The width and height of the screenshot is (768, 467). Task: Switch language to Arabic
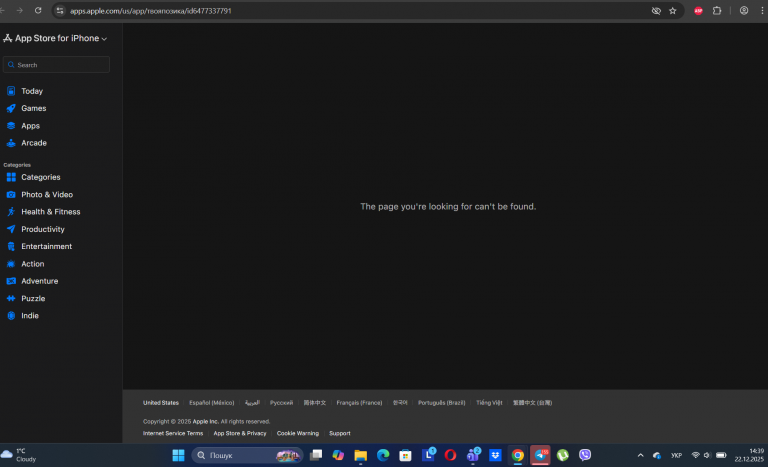[x=252, y=403]
